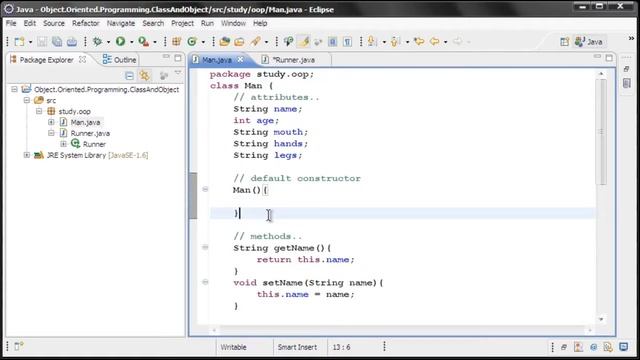The width and height of the screenshot is (640, 360).
Task: Jump to next annotation icon
Action: point(372,41)
